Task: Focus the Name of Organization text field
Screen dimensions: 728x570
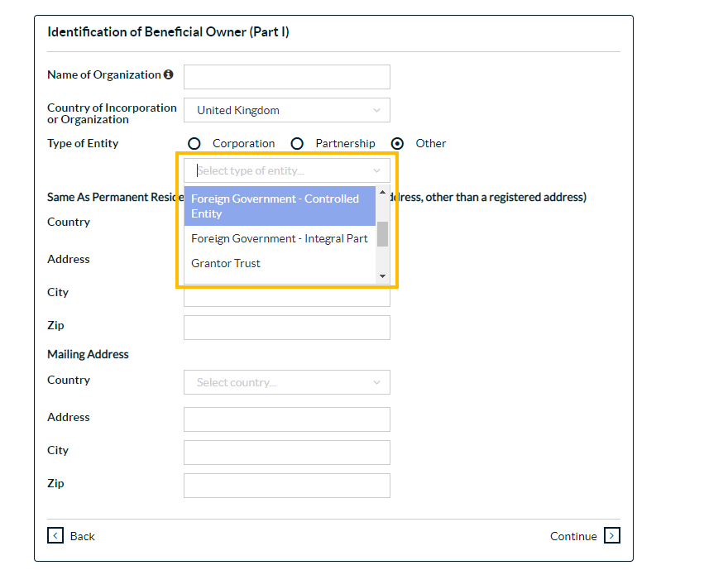Action: pos(286,77)
